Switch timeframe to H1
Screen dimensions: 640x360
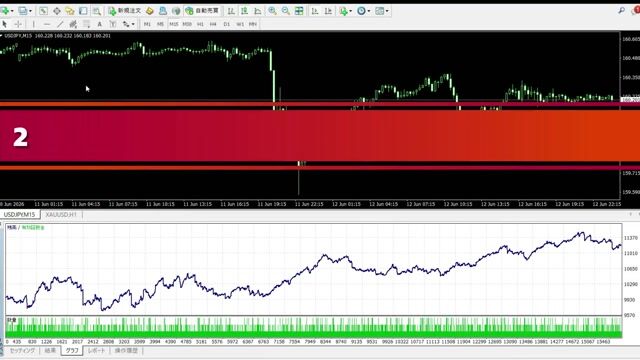click(200, 24)
